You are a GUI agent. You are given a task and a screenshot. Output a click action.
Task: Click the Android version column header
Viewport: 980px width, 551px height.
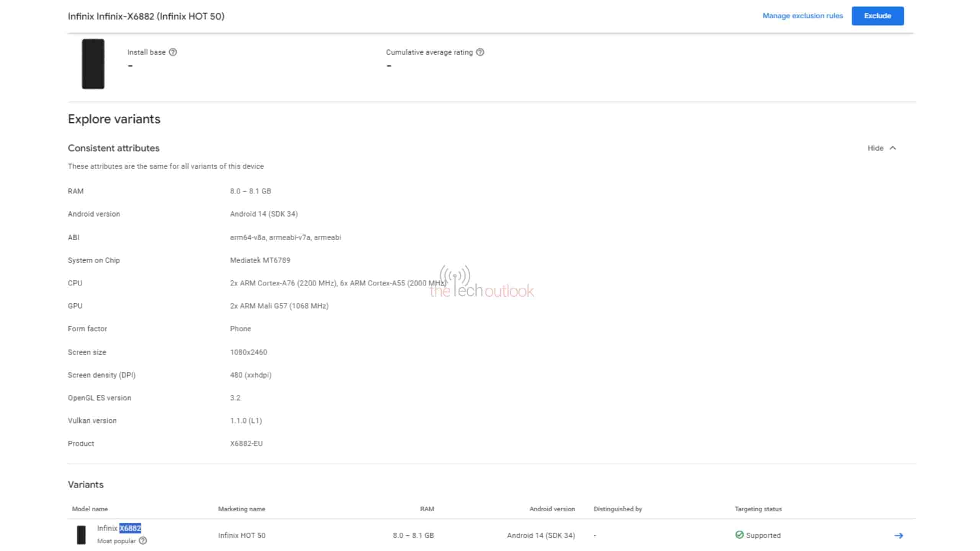pyautogui.click(x=552, y=509)
